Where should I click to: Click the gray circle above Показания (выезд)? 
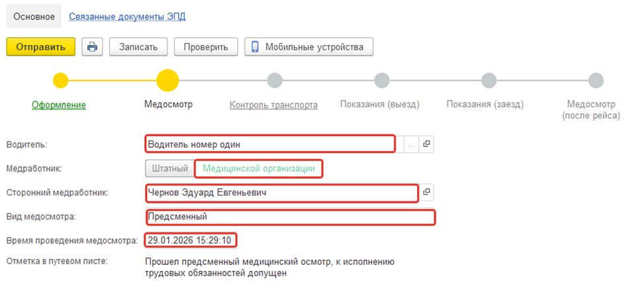pyautogui.click(x=381, y=81)
